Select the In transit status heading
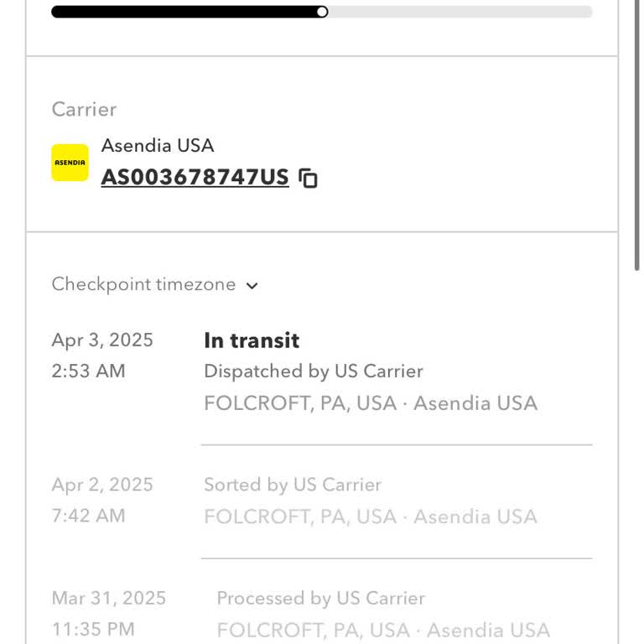This screenshot has width=644, height=644. click(252, 340)
